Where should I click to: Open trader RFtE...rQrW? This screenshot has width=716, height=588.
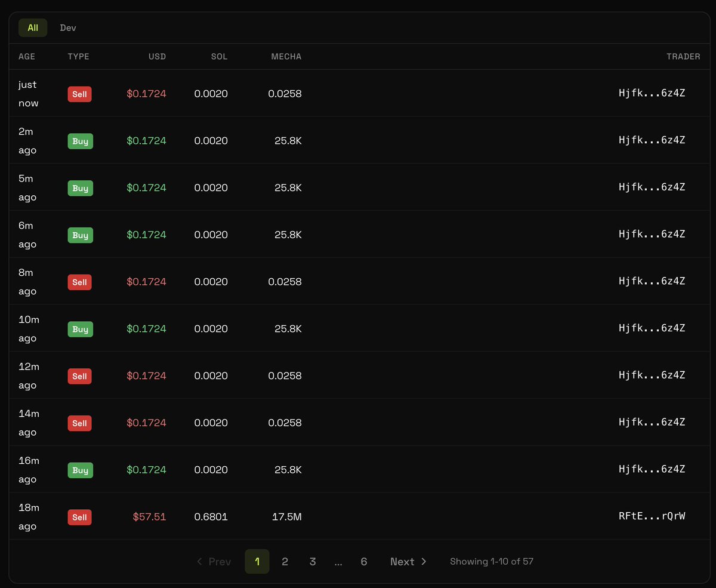(x=652, y=516)
